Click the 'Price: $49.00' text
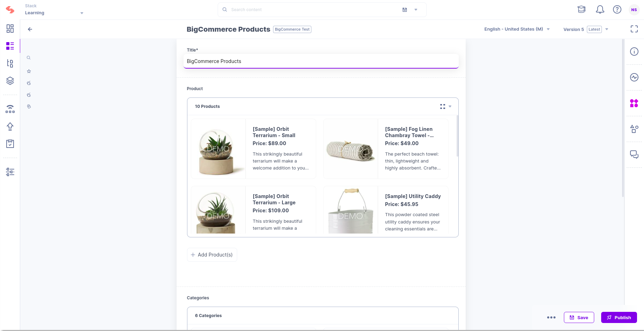 tap(402, 143)
